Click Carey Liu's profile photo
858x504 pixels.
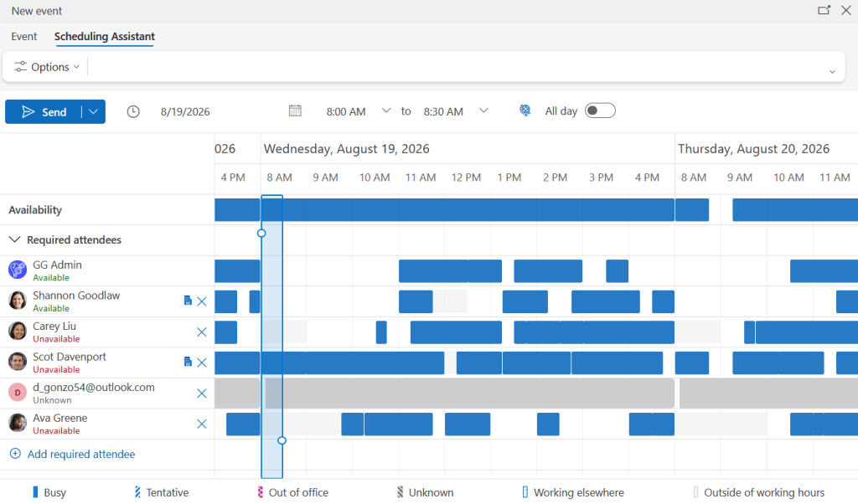pyautogui.click(x=18, y=331)
